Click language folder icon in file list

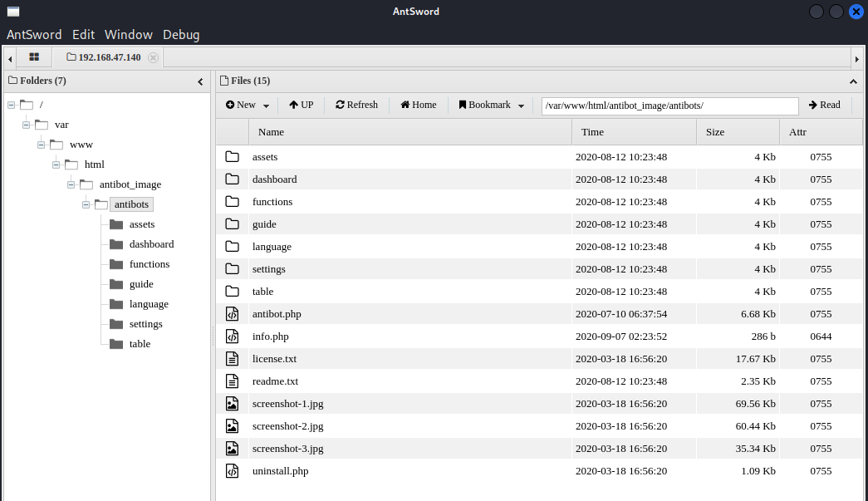[232, 247]
